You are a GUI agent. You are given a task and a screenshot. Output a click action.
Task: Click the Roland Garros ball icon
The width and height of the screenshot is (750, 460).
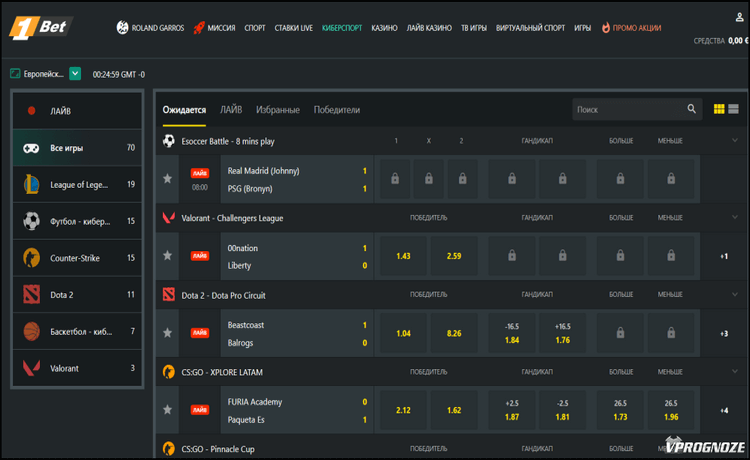tap(122, 28)
